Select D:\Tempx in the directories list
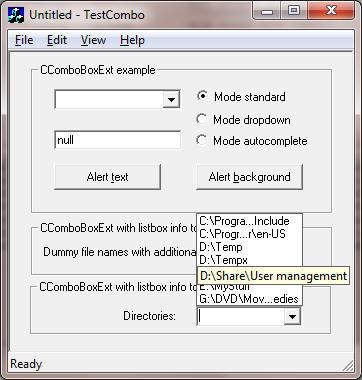 [x=250, y=260]
